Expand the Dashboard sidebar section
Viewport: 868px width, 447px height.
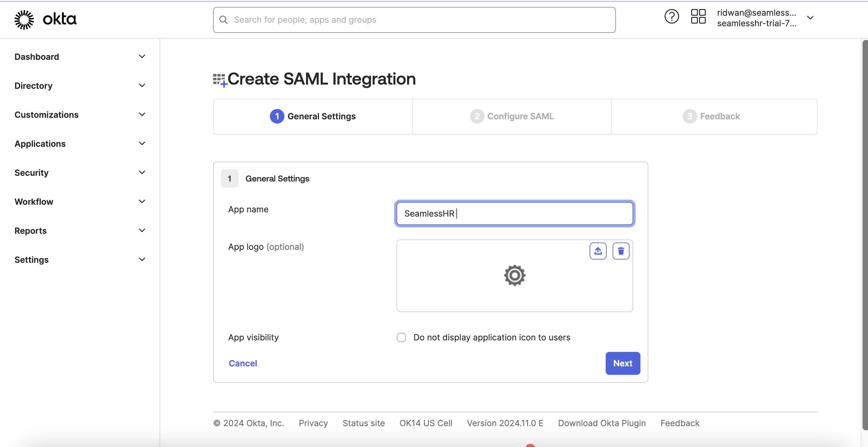142,56
